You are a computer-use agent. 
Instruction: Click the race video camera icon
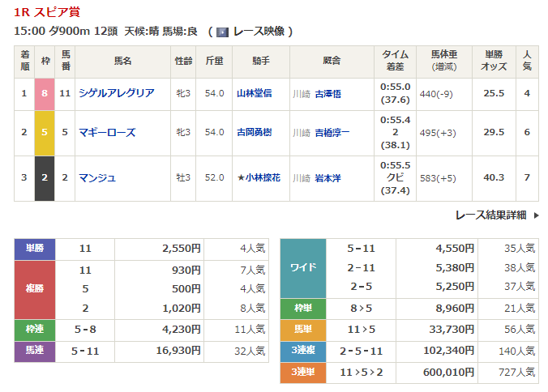[x=222, y=32]
